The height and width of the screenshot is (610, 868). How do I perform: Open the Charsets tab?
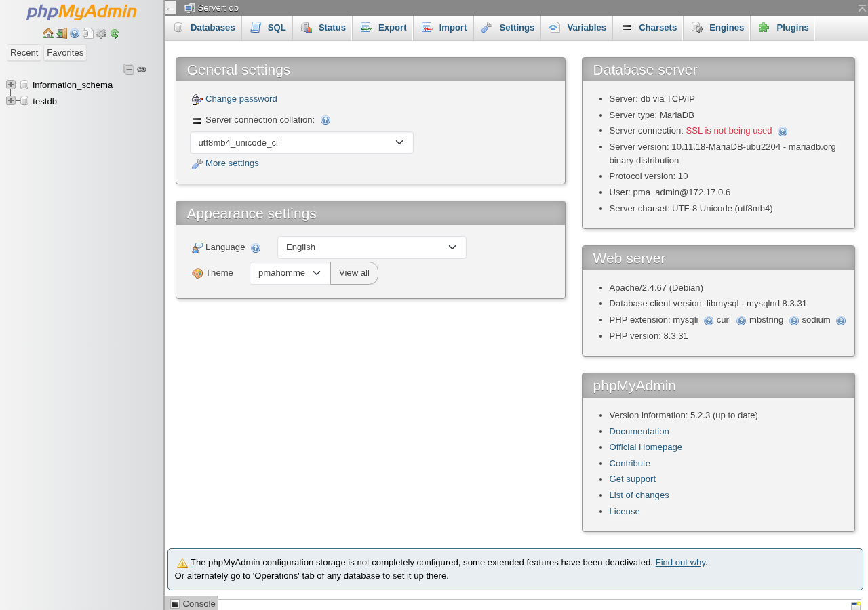point(648,28)
